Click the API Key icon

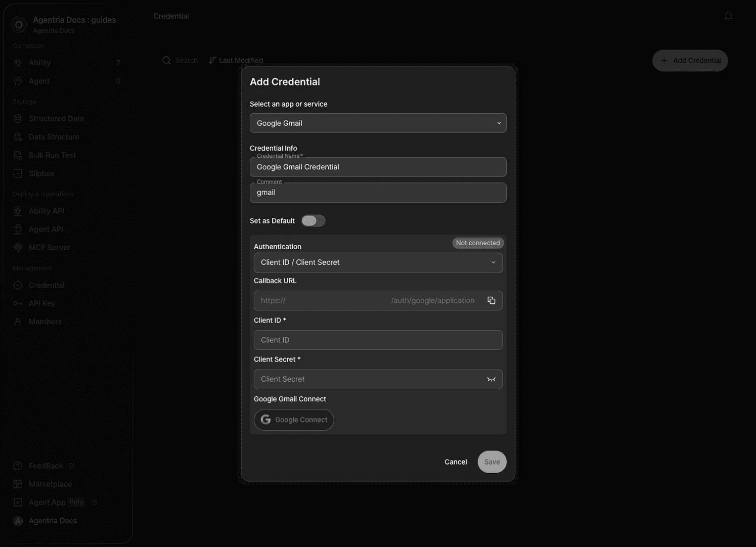tap(18, 303)
